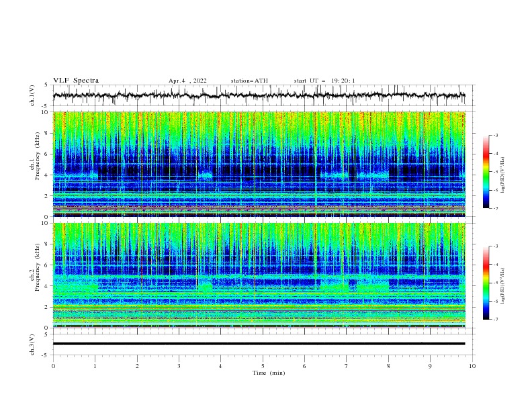Click the ch.2 color bar "log(PSD)(V²/Hz)" label
The height and width of the screenshot is (411, 532).
click(x=503, y=285)
